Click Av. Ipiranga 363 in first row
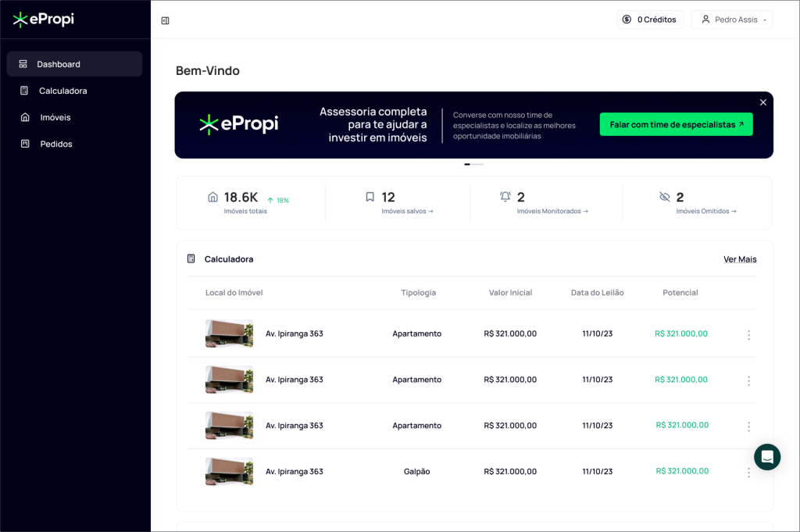 (x=295, y=334)
